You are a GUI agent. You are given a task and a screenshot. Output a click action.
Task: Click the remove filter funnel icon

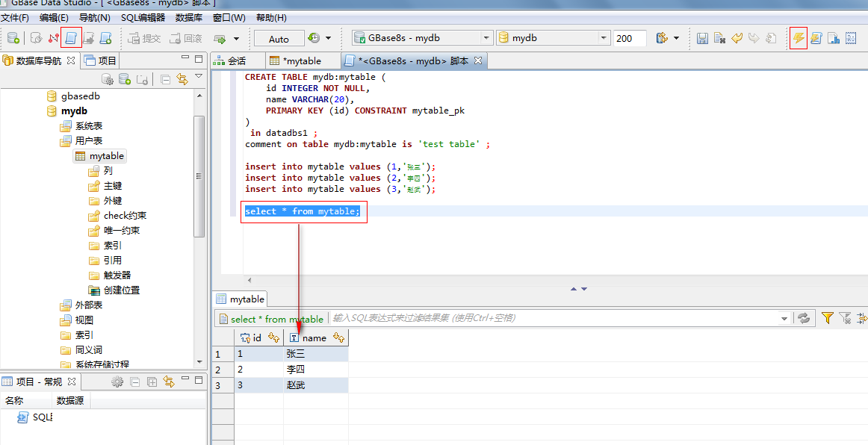pyautogui.click(x=845, y=318)
